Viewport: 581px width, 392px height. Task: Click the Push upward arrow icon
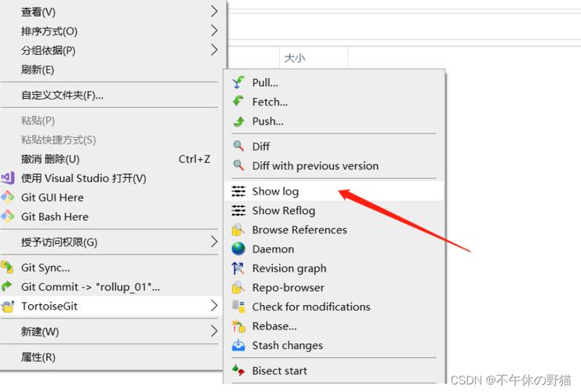(x=238, y=121)
